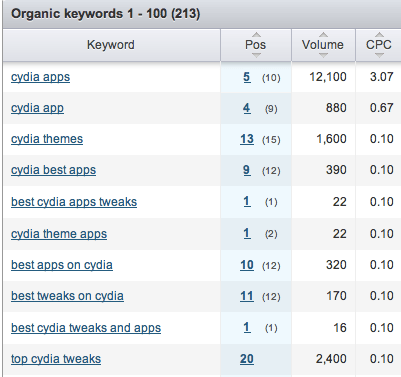Sort Pos column ascending with up arrow

(256, 34)
